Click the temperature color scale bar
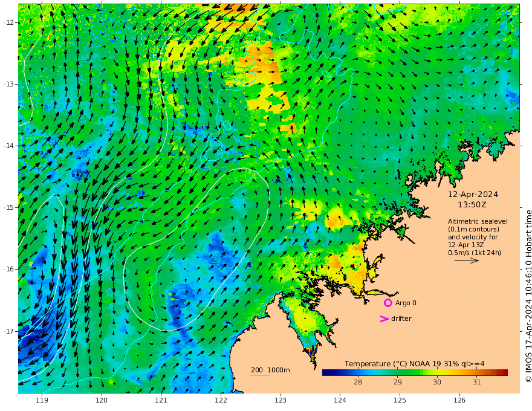 (415, 372)
